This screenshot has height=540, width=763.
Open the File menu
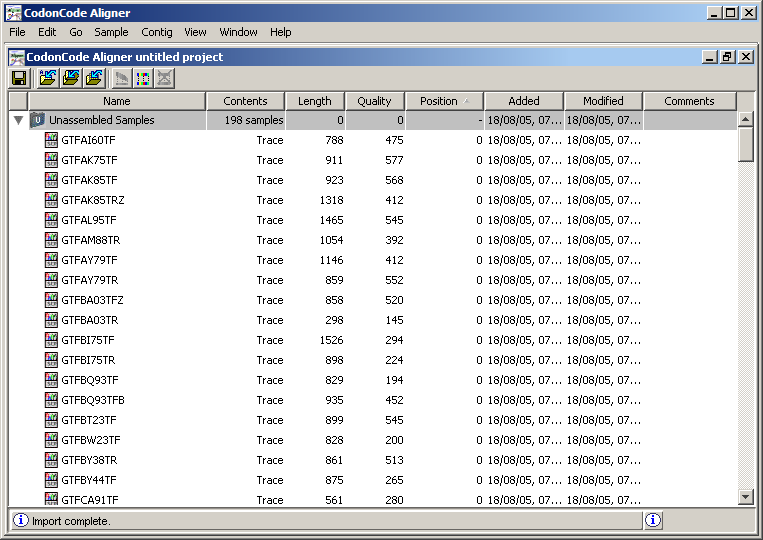pyautogui.click(x=18, y=32)
